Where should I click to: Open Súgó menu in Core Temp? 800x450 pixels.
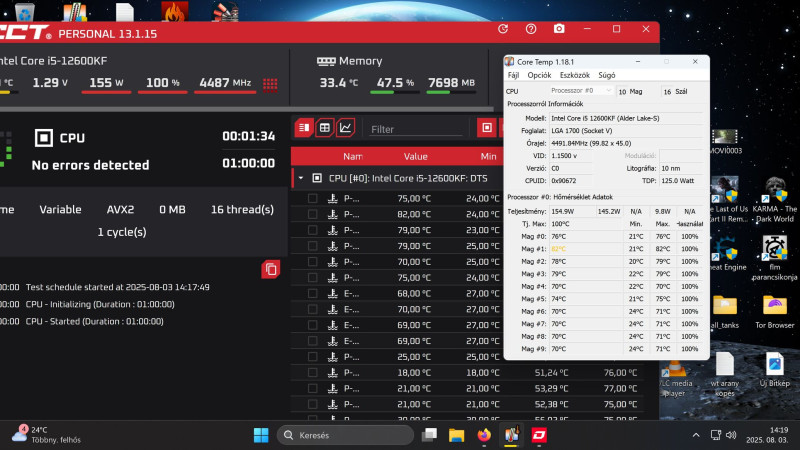point(607,75)
